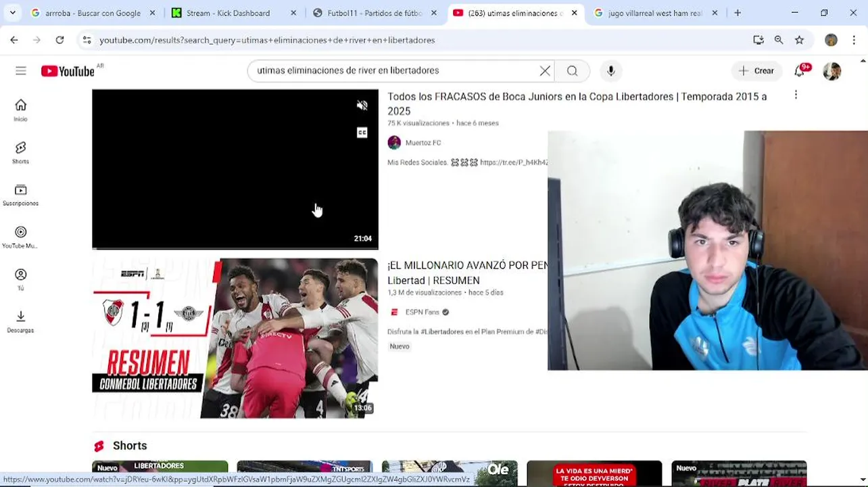
Task: Open the Chrome three-dot menu
Action: tap(854, 40)
